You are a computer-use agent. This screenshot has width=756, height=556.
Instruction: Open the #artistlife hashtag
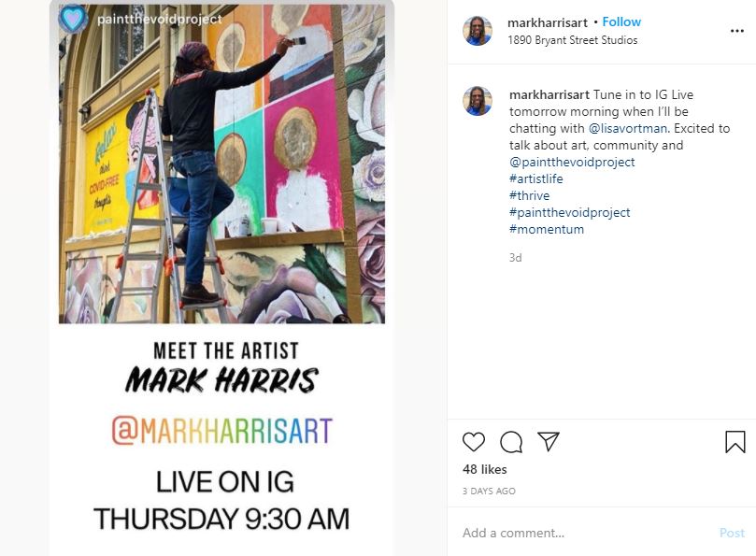[x=536, y=178]
